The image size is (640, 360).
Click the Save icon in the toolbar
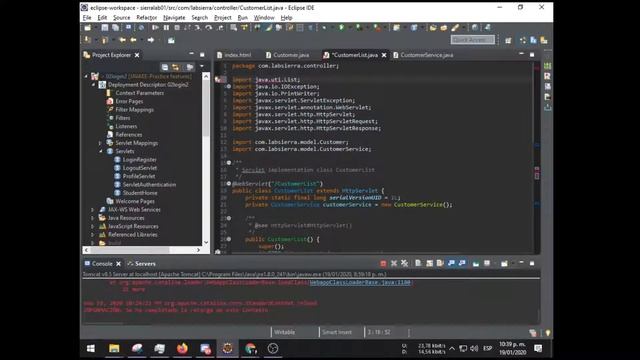pos(105,28)
